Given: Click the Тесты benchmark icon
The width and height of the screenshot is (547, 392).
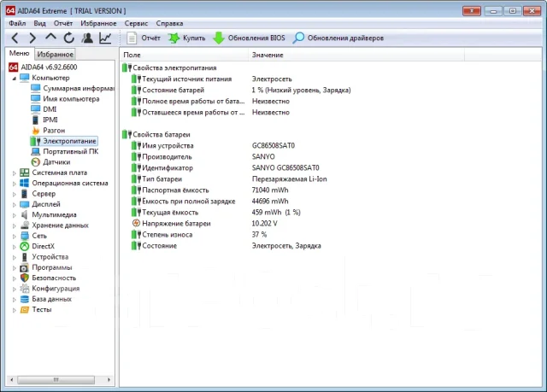Looking at the screenshot, I should coord(25,309).
